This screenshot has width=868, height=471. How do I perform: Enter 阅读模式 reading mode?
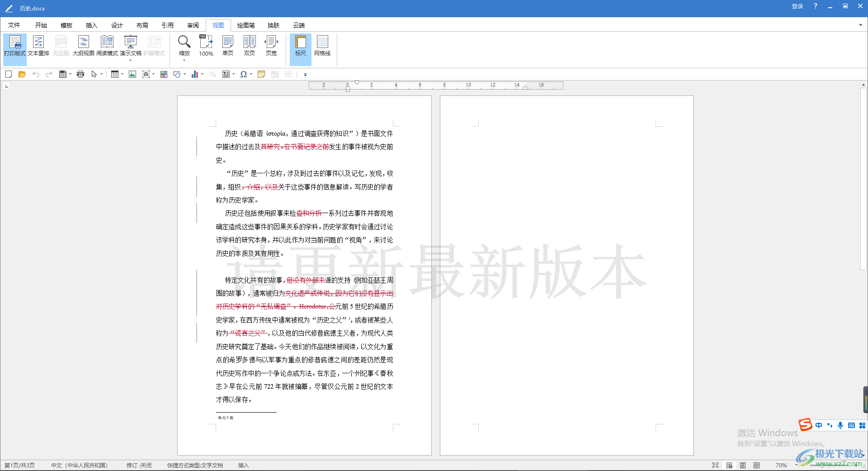click(107, 46)
